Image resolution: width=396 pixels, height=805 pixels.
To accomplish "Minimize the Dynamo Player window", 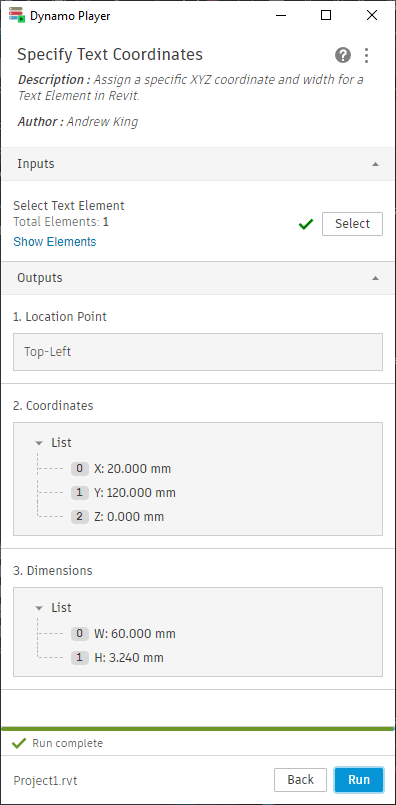I will (x=280, y=15).
